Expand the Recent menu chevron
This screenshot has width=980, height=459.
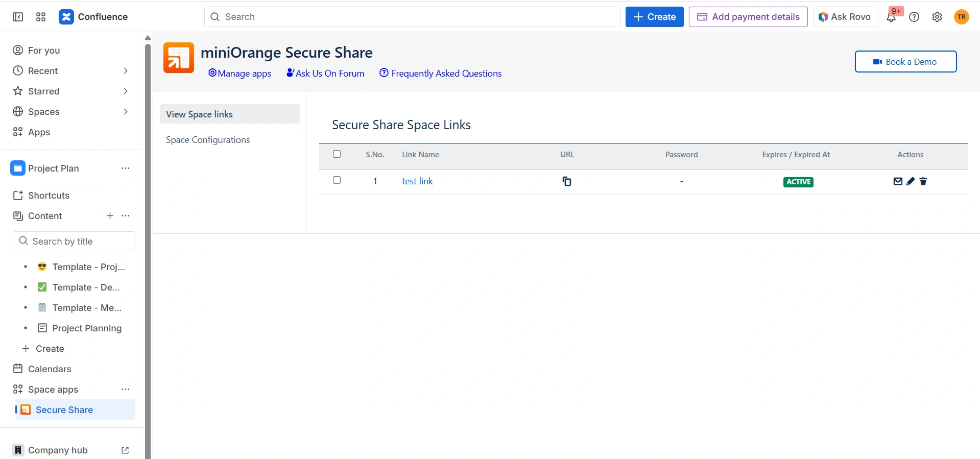[126, 71]
